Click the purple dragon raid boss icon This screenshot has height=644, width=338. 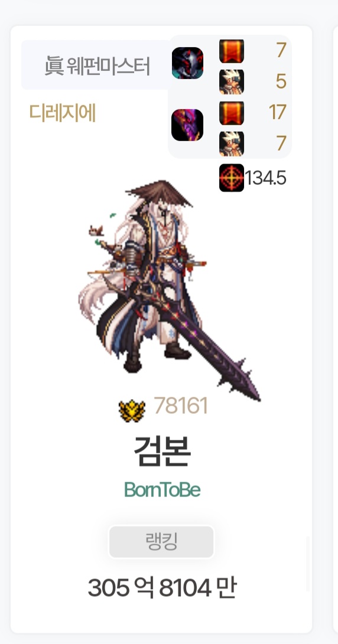(187, 125)
